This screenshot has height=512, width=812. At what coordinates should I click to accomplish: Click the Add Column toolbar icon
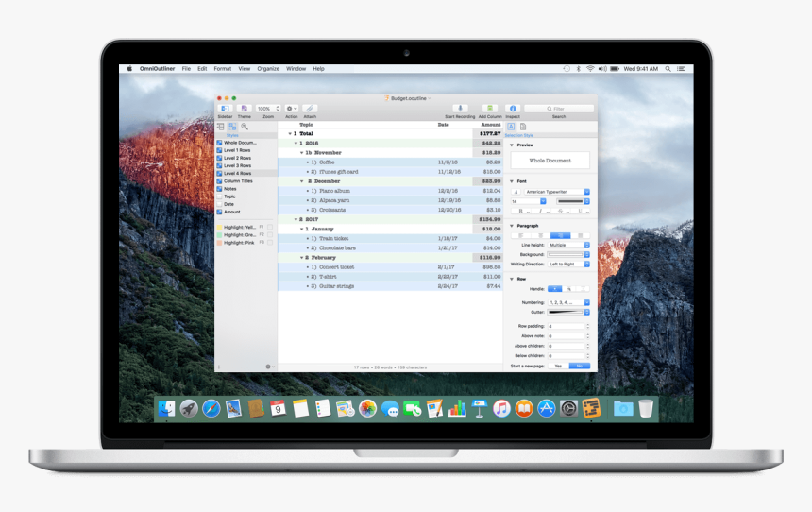point(490,109)
